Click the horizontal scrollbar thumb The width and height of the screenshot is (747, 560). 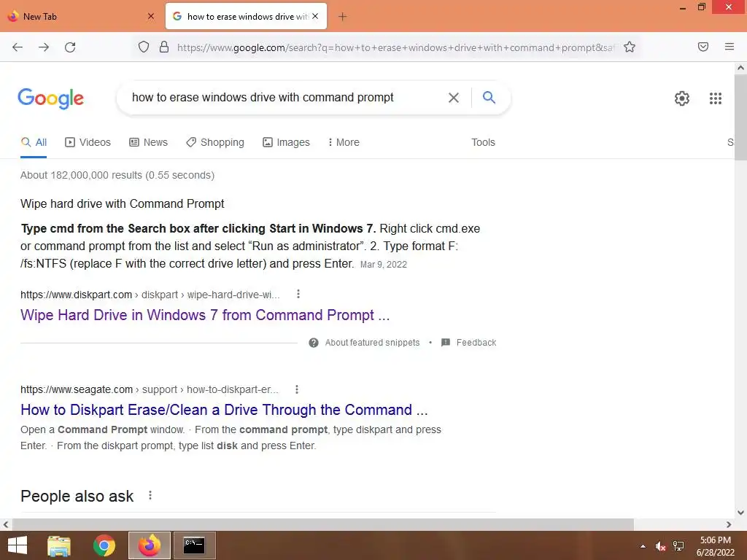323,524
